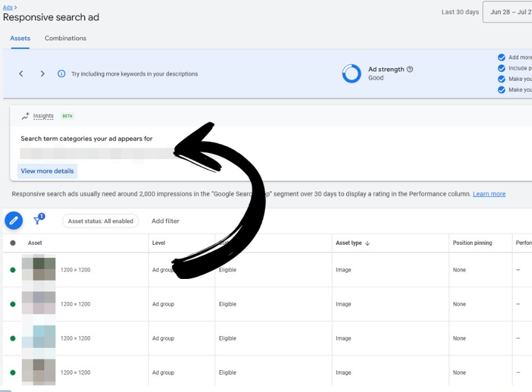Click the Ad strength help question icon
532x392 pixels.
click(410, 70)
